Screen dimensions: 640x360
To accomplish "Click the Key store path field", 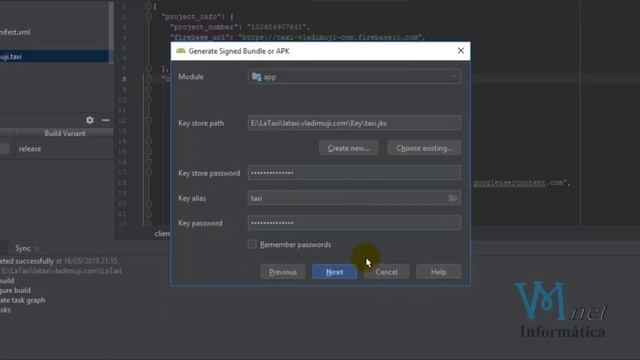I will (354, 123).
